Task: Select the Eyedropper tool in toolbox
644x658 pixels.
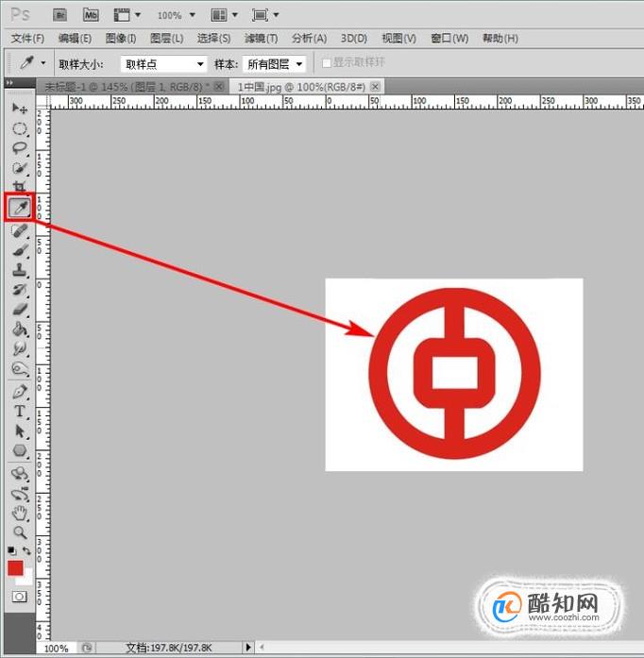Action: [x=20, y=208]
